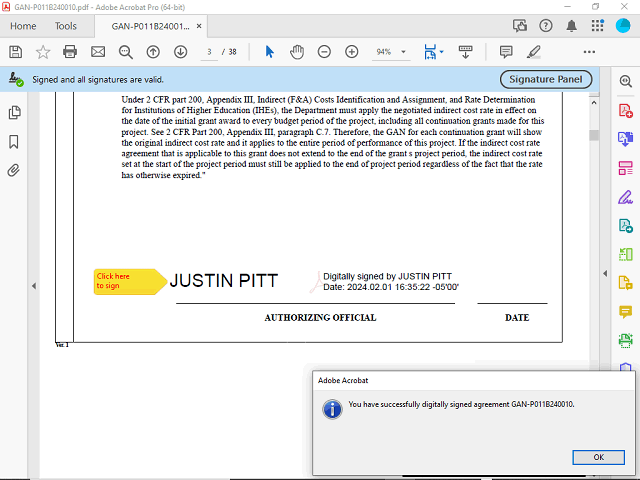Switch to Tools tab

66,26
